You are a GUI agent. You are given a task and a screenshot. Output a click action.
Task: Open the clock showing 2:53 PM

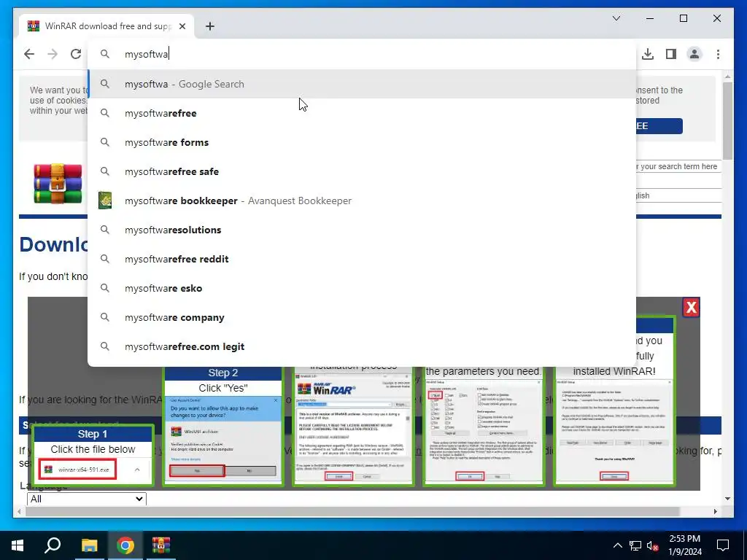click(x=685, y=545)
